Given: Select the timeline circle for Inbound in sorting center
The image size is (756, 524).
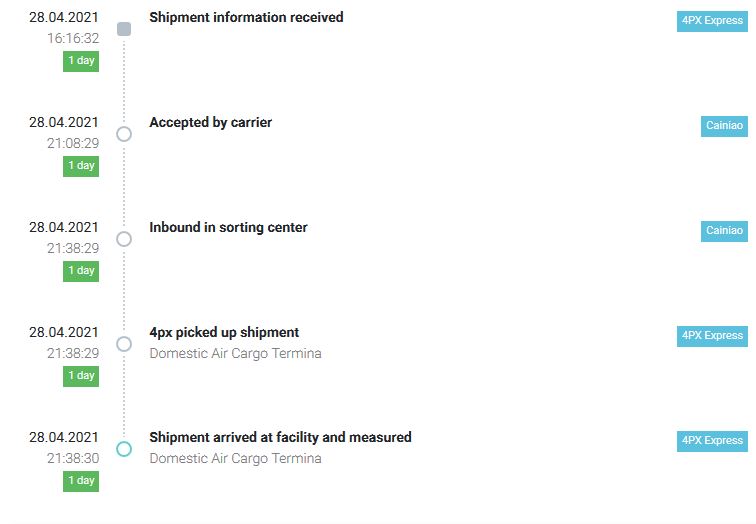Looking at the screenshot, I should coord(124,239).
